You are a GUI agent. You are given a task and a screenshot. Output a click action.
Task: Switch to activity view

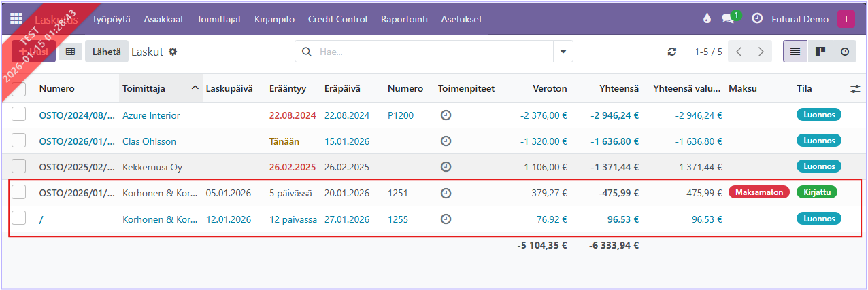[x=844, y=52]
